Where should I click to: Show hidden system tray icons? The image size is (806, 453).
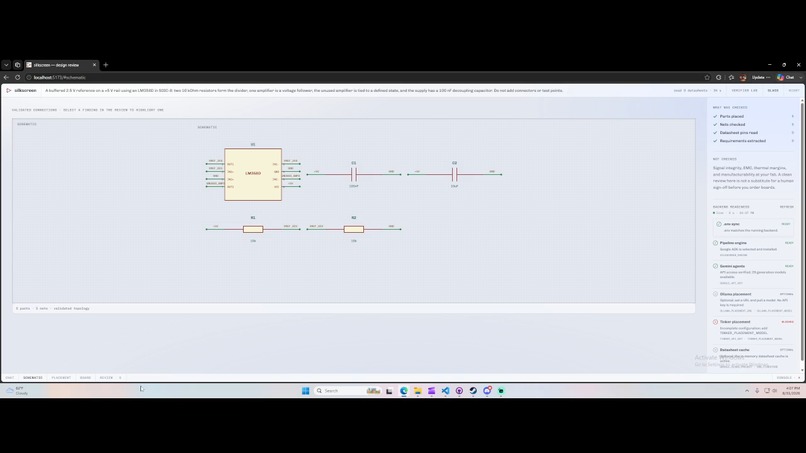point(747,391)
